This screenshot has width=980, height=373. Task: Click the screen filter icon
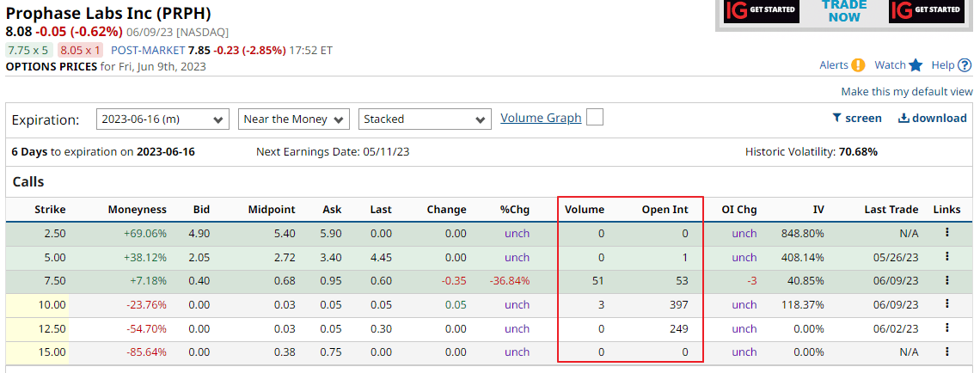pos(837,118)
